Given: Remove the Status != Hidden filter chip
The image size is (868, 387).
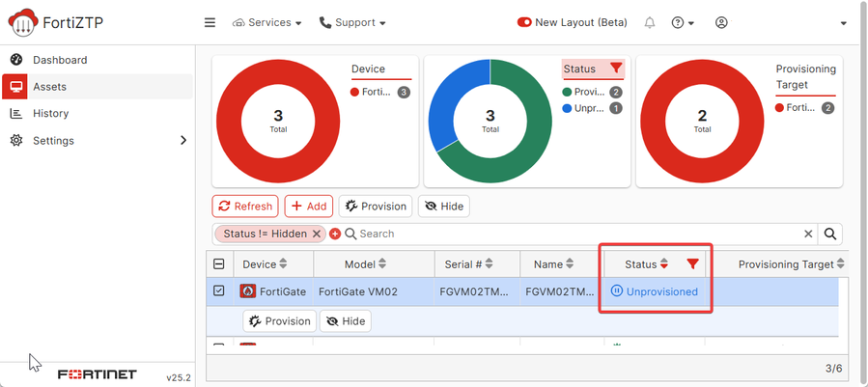Looking at the screenshot, I should point(316,235).
